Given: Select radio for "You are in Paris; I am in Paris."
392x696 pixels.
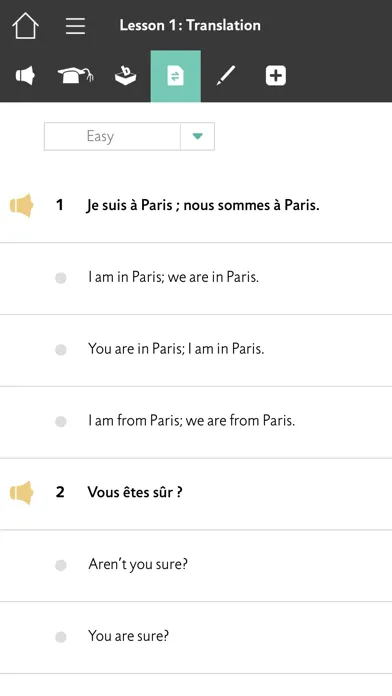Looking at the screenshot, I should 61,350.
